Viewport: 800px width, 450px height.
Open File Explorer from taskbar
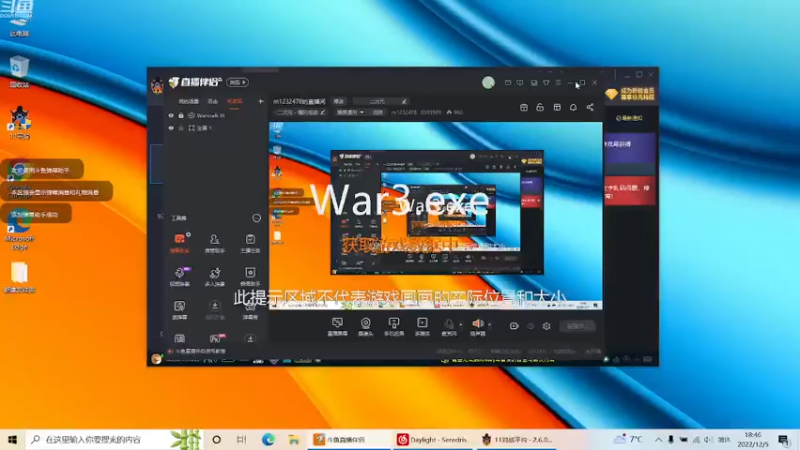point(294,439)
